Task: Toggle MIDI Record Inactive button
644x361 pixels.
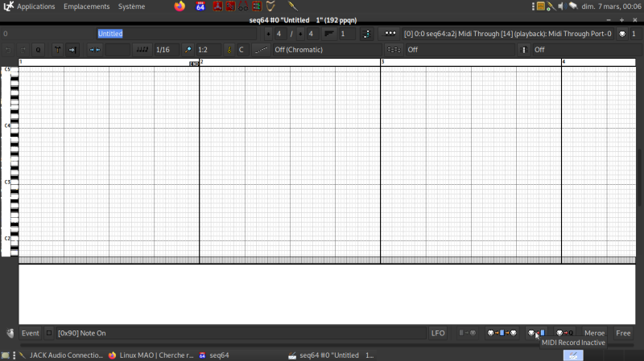Action: (x=536, y=333)
